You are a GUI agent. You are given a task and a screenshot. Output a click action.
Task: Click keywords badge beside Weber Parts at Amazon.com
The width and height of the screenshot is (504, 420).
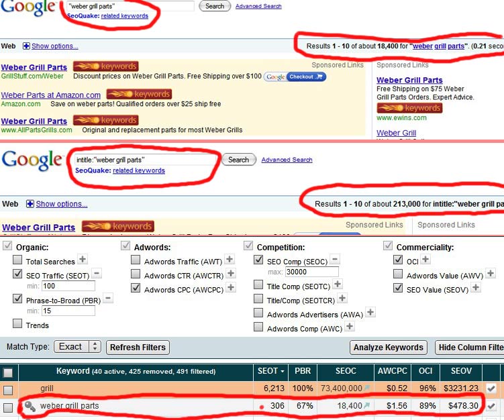tap(139, 94)
